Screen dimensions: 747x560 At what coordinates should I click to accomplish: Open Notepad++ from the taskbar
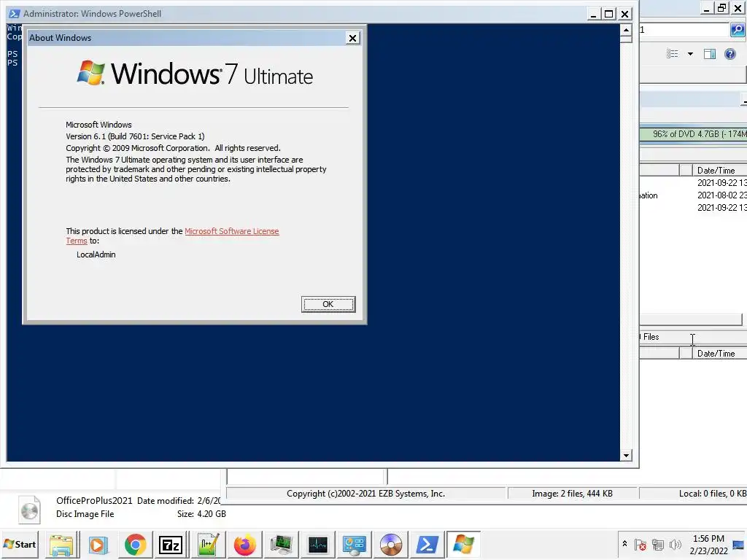point(208,545)
